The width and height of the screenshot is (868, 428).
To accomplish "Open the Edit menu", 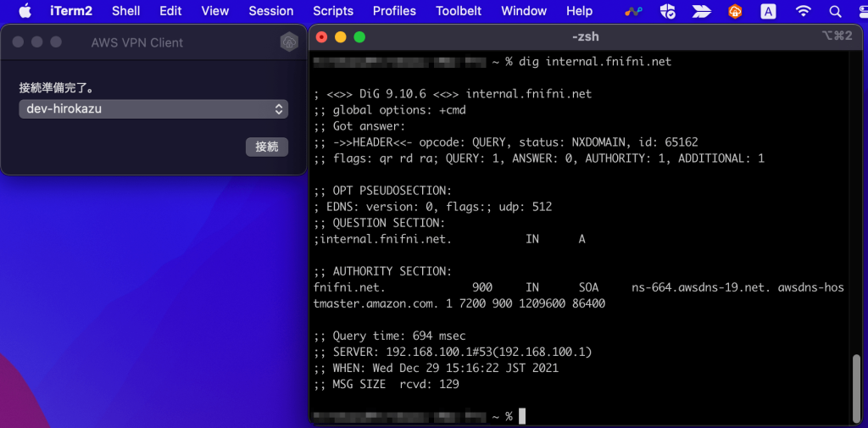I will (x=171, y=11).
